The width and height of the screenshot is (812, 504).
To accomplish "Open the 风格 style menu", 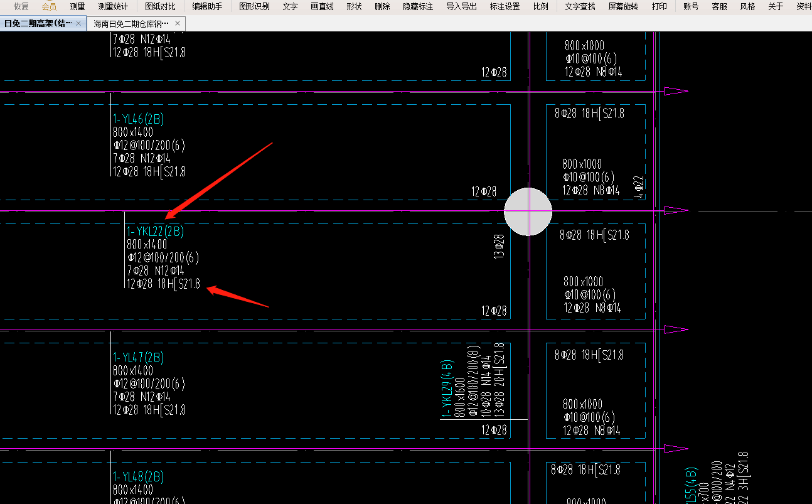I will pyautogui.click(x=747, y=6).
